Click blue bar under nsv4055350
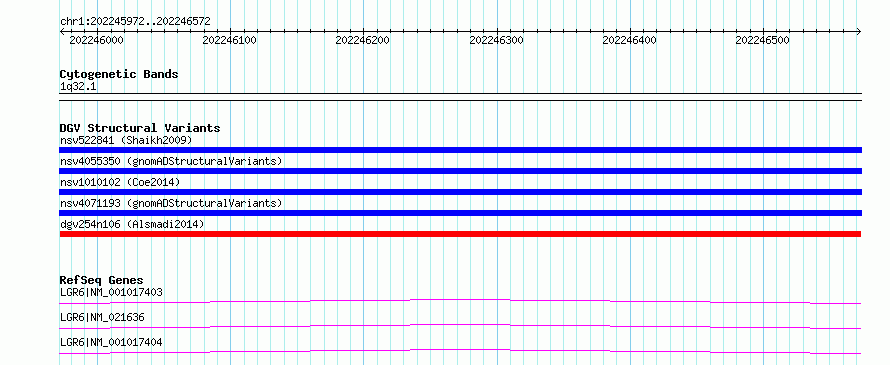This screenshot has height=365, width=890. pos(460,171)
